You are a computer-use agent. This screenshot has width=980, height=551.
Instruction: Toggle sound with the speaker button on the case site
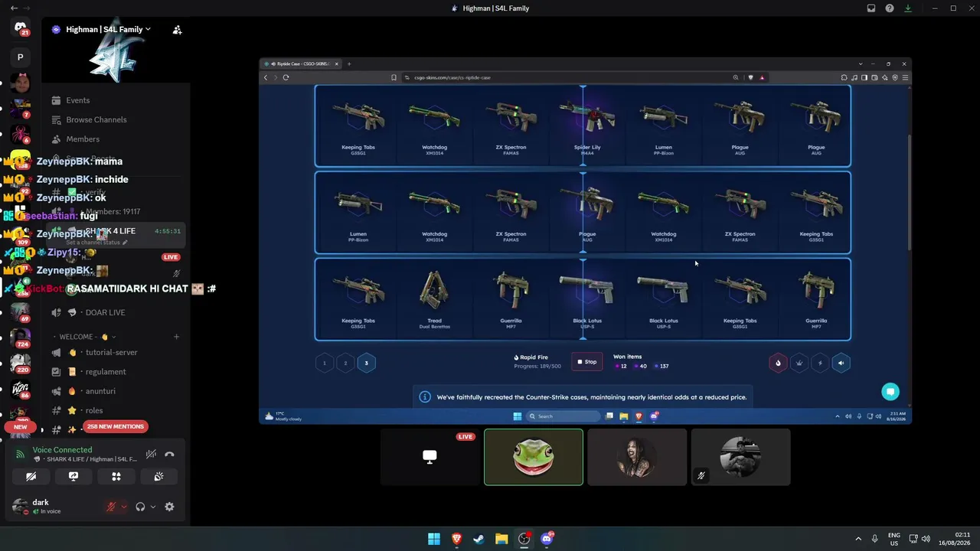click(x=841, y=363)
